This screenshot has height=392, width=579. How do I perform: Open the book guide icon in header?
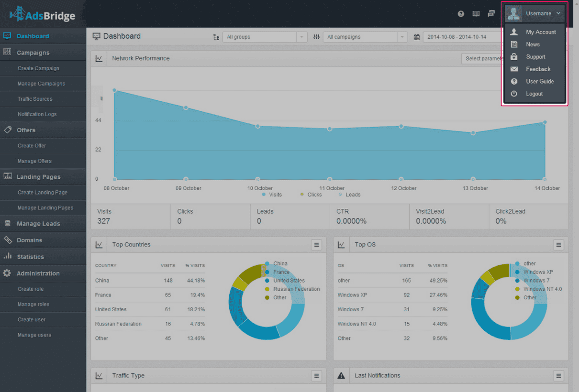pos(476,14)
